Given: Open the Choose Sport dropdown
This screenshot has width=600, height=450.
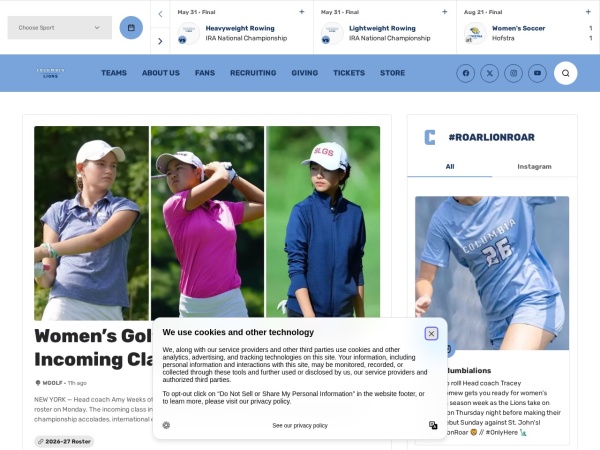Looking at the screenshot, I should [x=60, y=28].
